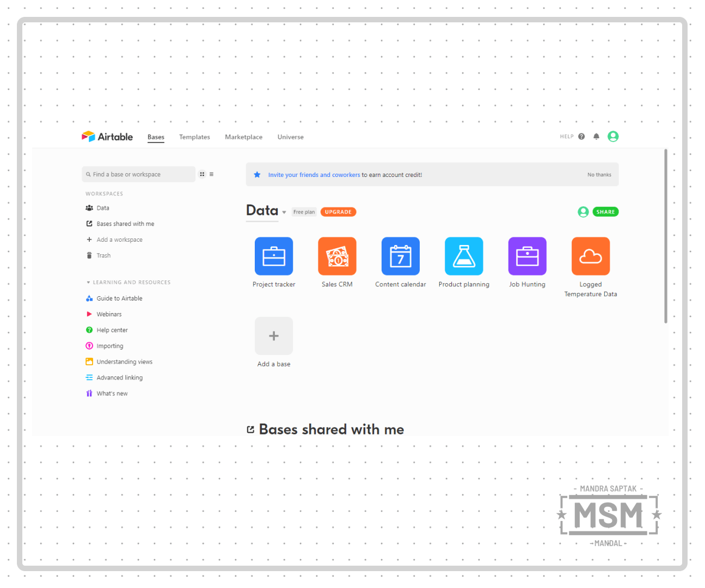Click the Importing icon

pyautogui.click(x=89, y=346)
